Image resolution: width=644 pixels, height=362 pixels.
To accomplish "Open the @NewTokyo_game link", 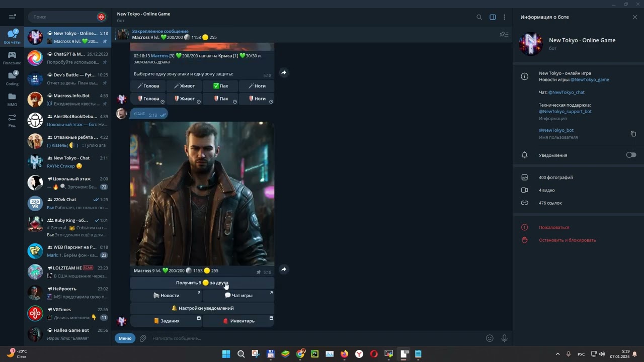I will [590, 79].
